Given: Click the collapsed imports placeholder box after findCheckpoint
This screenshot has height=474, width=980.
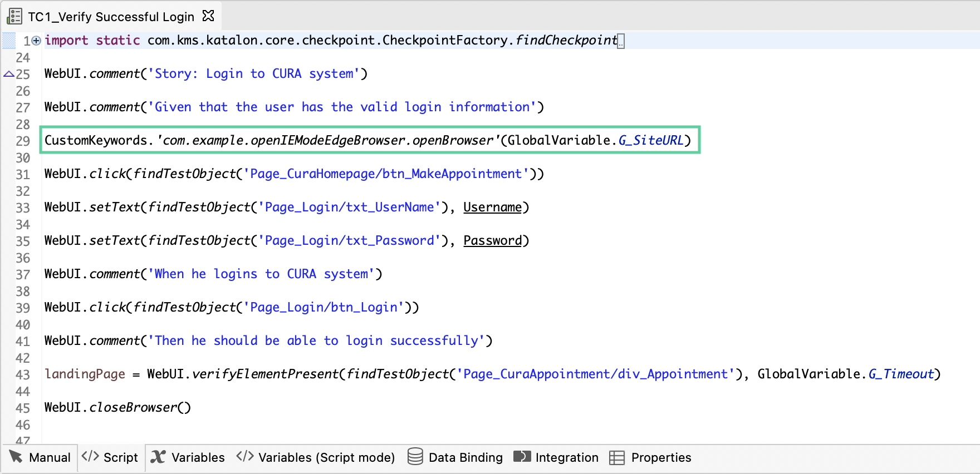Looking at the screenshot, I should (621, 41).
